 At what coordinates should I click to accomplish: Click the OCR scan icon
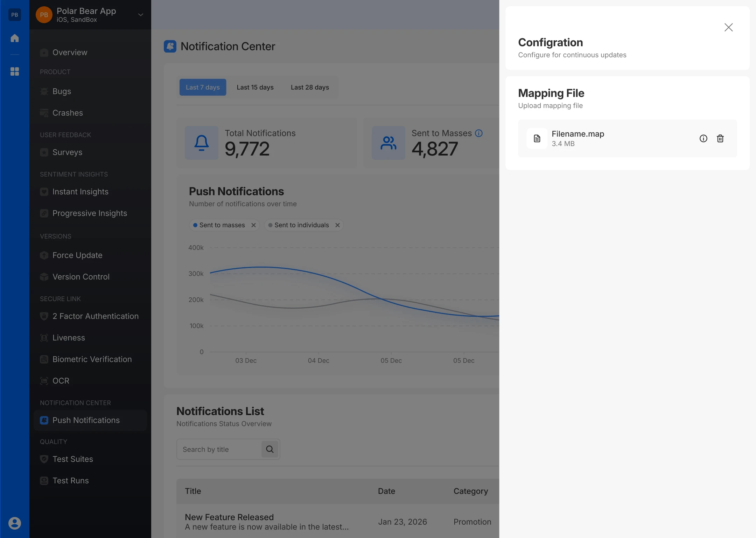(x=44, y=381)
